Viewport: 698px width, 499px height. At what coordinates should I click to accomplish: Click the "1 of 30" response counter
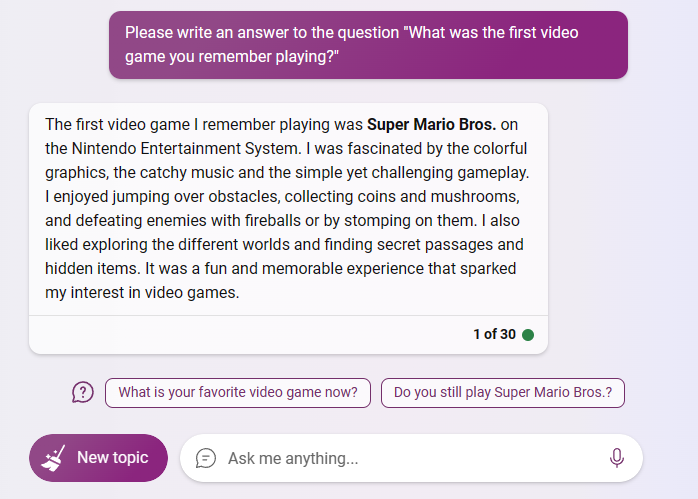(x=494, y=335)
